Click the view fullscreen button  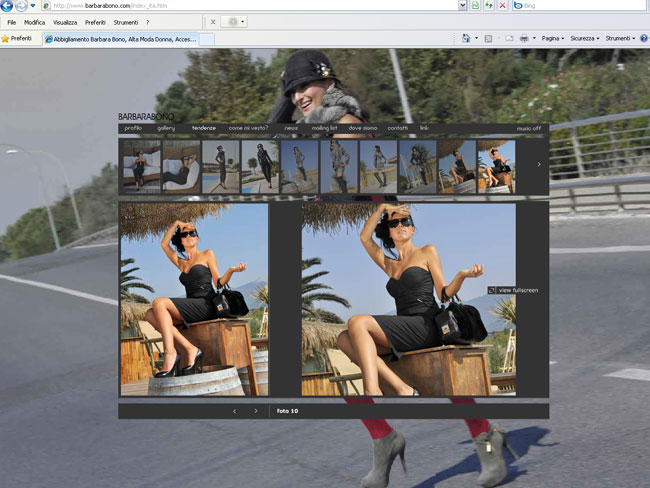tap(514, 290)
